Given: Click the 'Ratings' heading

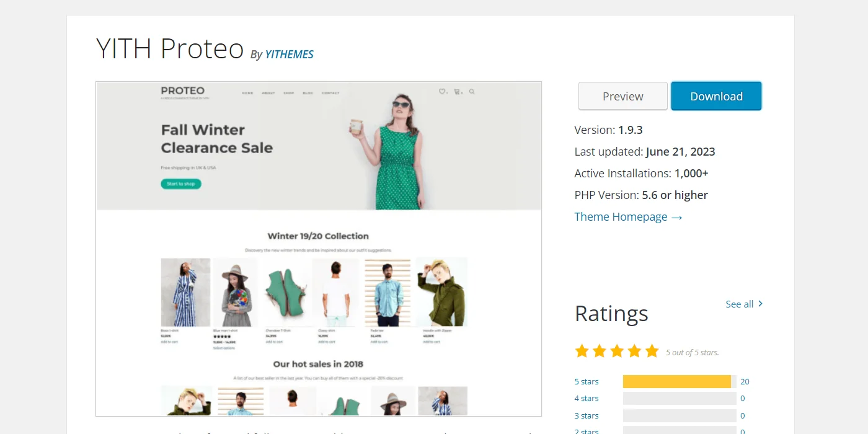Looking at the screenshot, I should [x=611, y=314].
